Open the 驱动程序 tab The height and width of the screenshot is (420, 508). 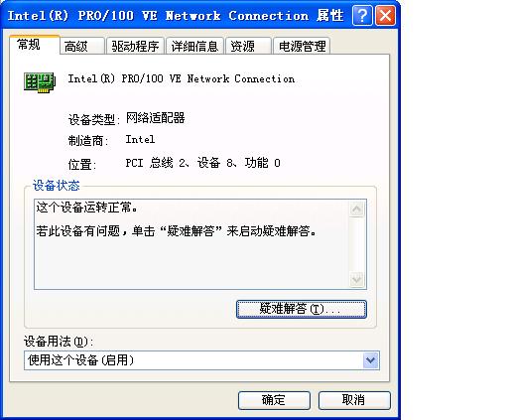click(x=135, y=46)
